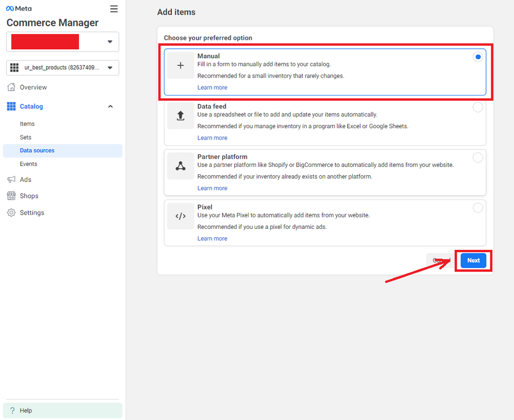Go to Shops in sidebar
This screenshot has height=420, width=514.
(x=29, y=196)
